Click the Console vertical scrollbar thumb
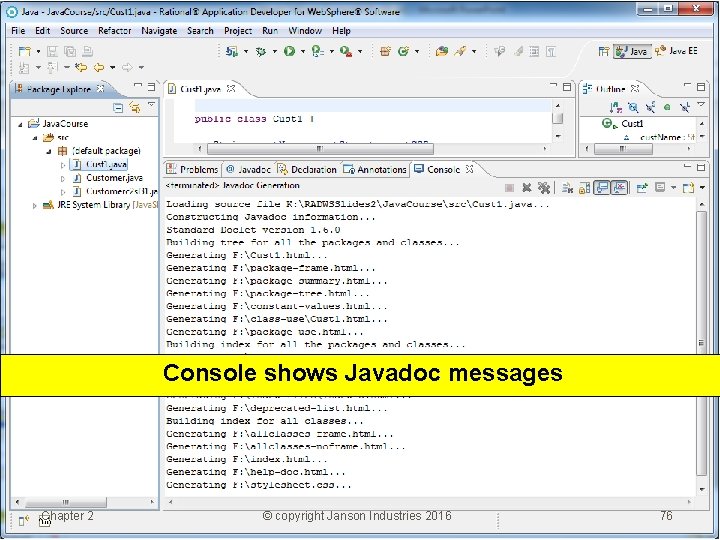The image size is (720, 540). [x=701, y=343]
